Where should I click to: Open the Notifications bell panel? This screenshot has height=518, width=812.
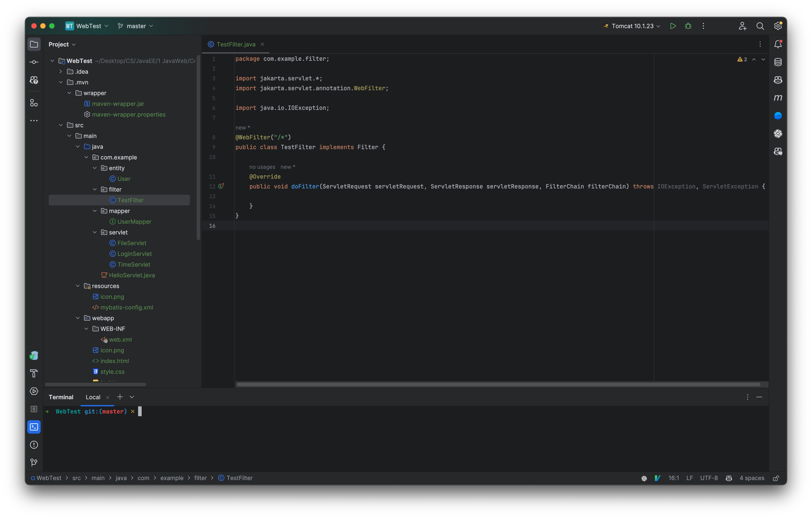point(778,44)
